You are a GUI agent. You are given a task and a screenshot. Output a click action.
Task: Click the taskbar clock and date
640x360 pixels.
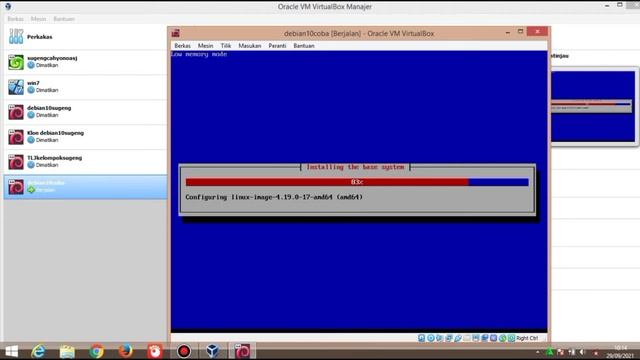point(620,352)
